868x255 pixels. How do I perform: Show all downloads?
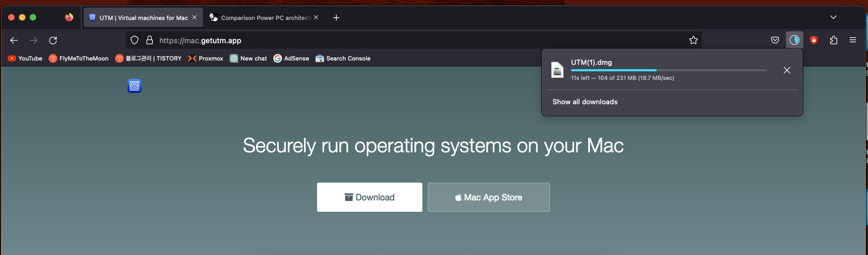click(x=585, y=102)
